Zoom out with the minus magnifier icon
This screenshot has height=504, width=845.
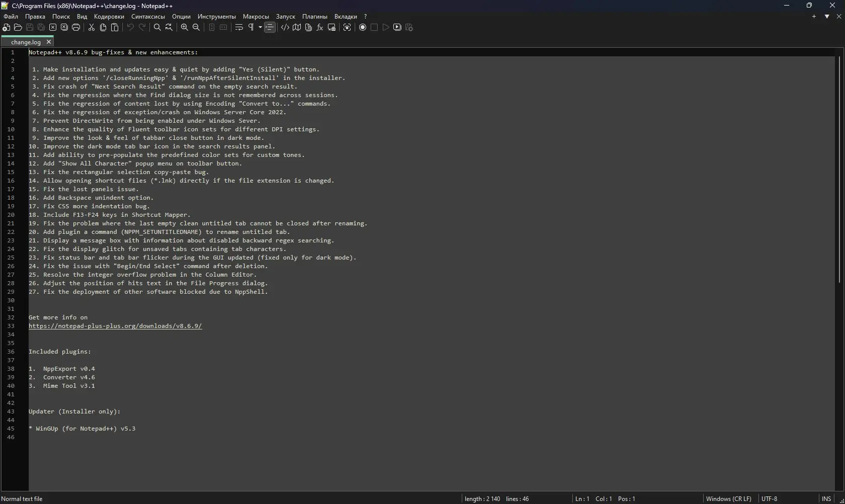click(196, 28)
